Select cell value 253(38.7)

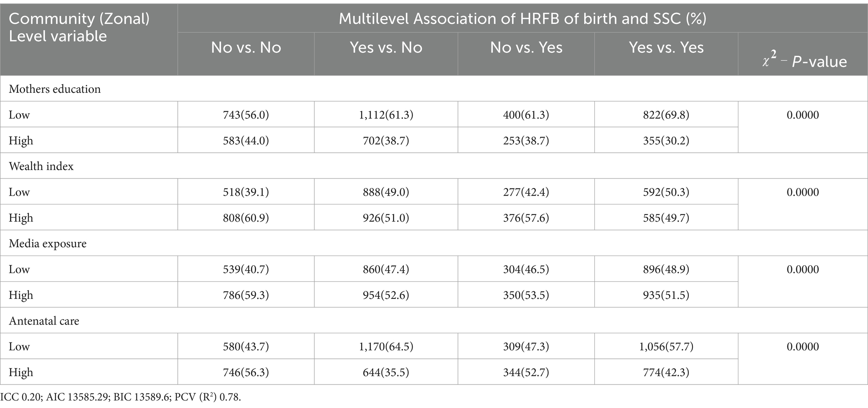pos(526,141)
